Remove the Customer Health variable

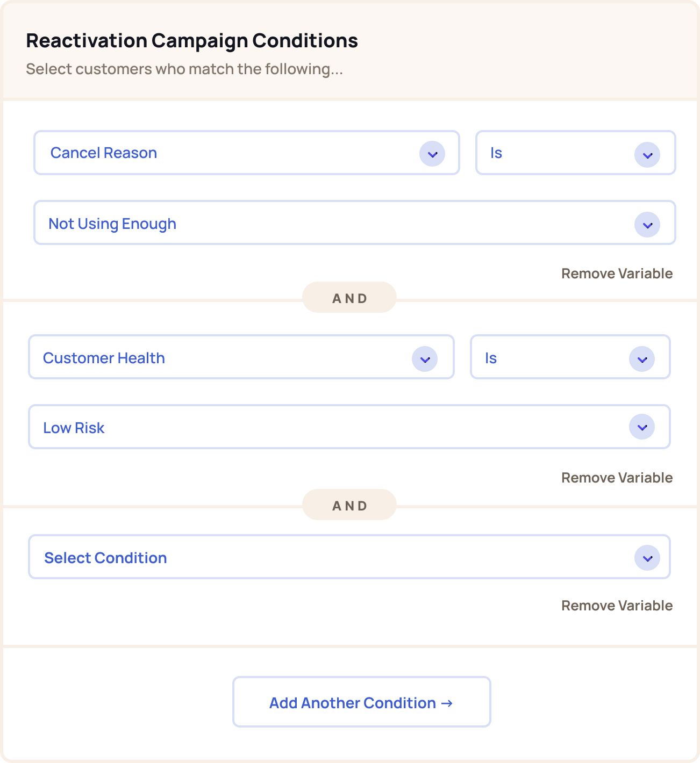(617, 478)
